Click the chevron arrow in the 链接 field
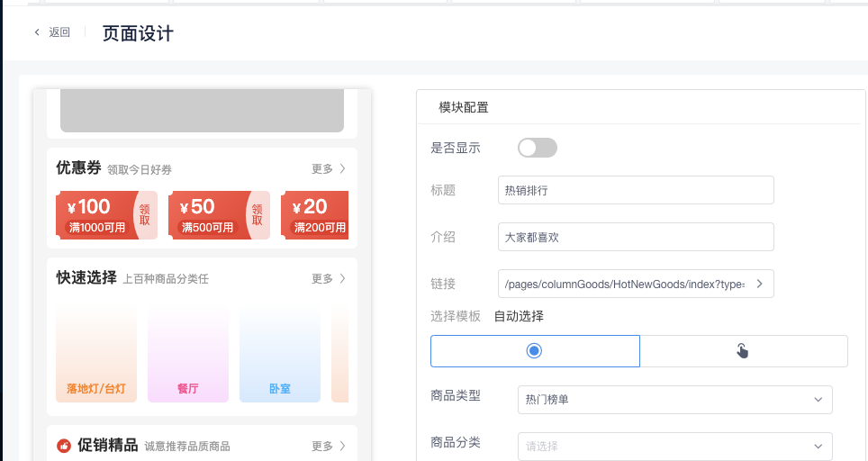This screenshot has width=868, height=461. click(759, 284)
